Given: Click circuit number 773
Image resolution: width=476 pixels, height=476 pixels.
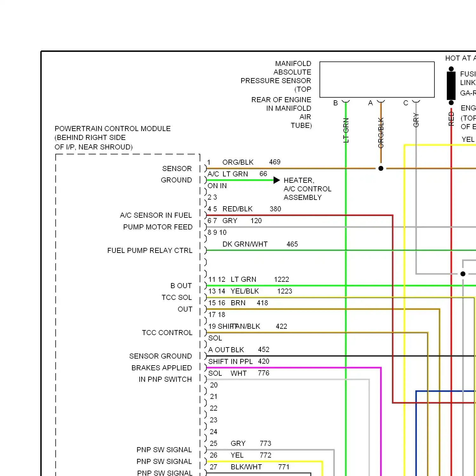Looking at the screenshot, I should click(266, 443).
